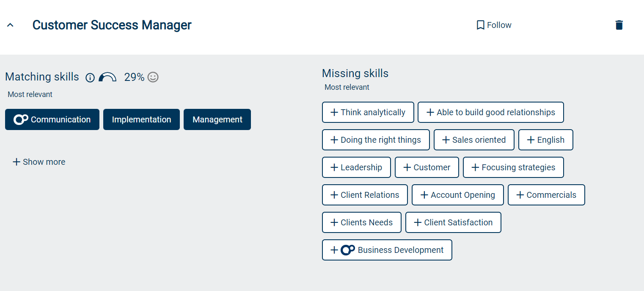Select the Implementation matching skill
Image resolution: width=644 pixels, height=291 pixels.
tap(141, 119)
